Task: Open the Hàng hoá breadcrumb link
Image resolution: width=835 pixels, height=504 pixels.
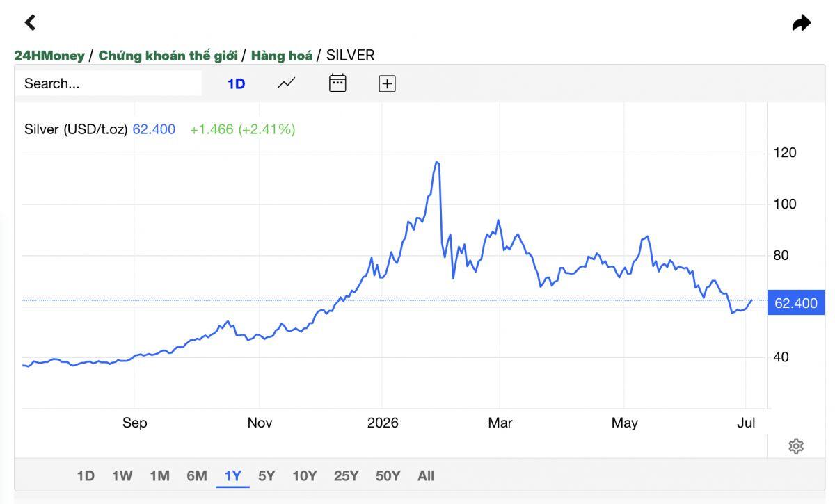Action: click(282, 56)
